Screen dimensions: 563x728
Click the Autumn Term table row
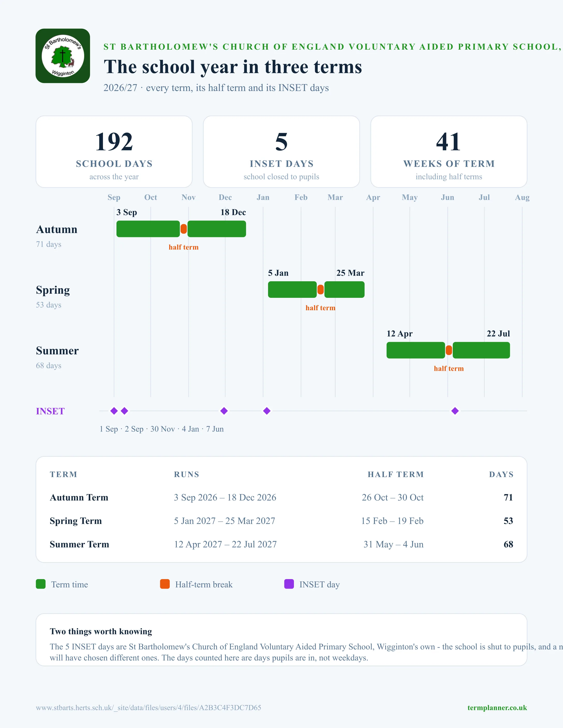click(281, 497)
